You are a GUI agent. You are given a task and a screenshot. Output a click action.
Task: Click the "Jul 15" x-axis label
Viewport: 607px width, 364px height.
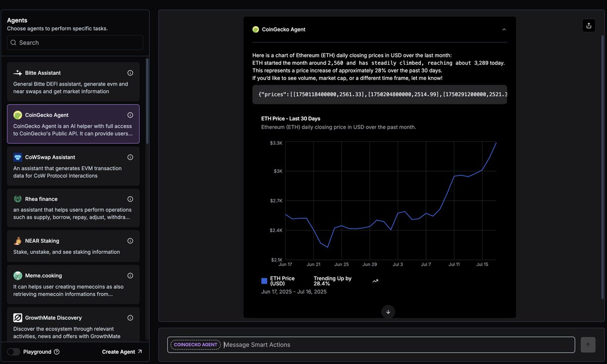tap(483, 264)
